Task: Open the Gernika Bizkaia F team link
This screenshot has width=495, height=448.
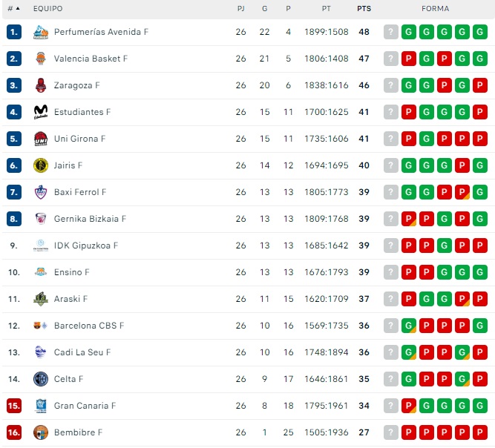Action: (x=90, y=219)
